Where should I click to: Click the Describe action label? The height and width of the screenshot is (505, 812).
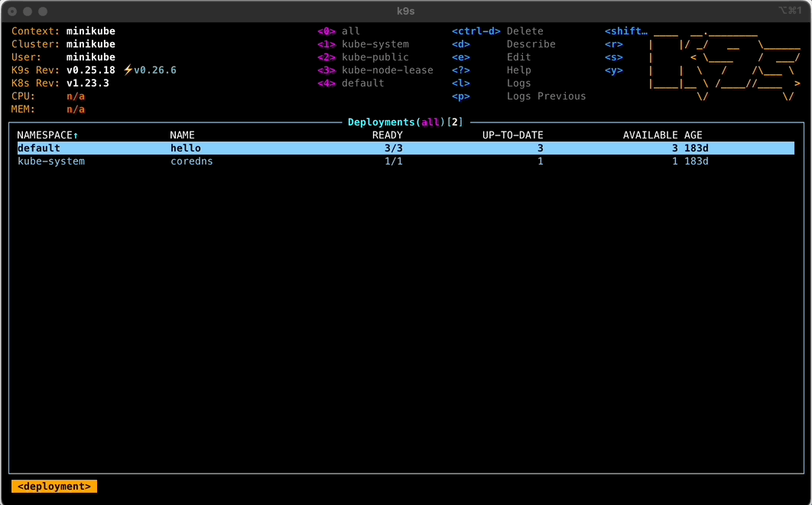click(x=531, y=44)
